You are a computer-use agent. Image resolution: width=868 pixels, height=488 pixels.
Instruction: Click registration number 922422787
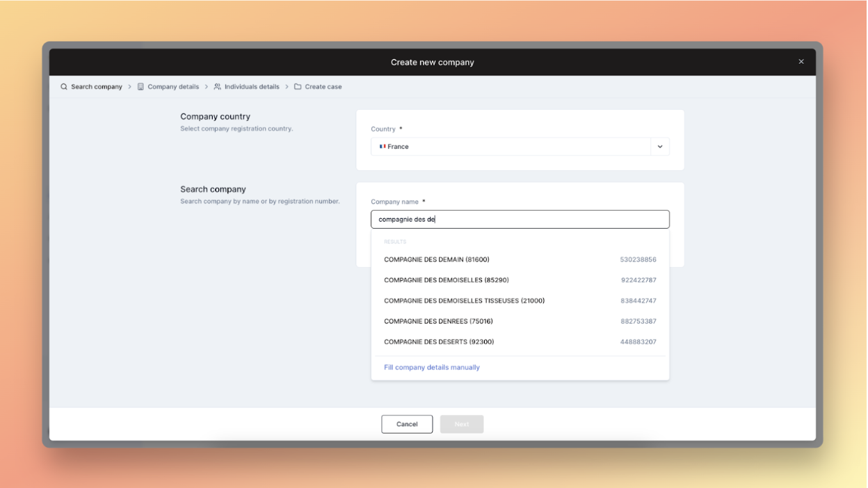pos(638,280)
